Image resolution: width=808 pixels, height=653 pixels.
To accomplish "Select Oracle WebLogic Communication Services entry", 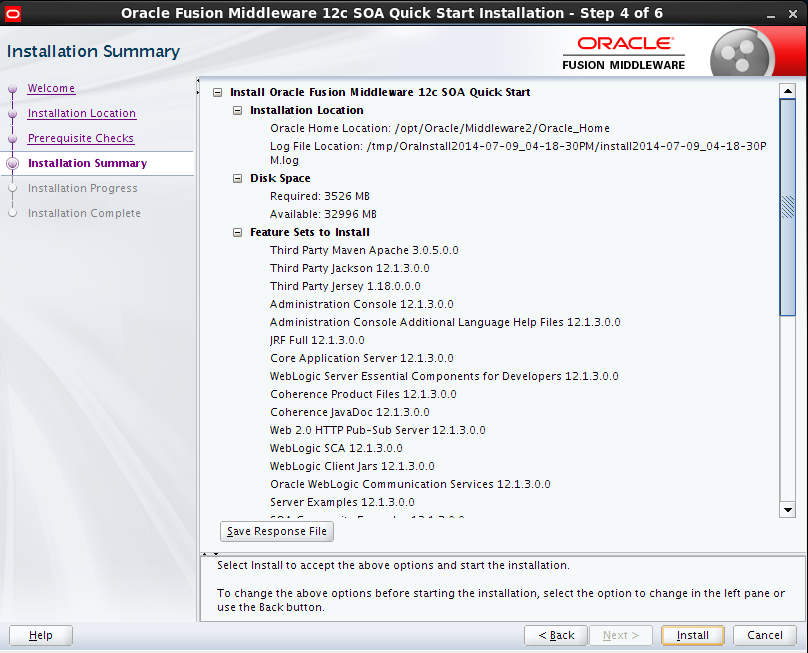I will coord(410,485).
